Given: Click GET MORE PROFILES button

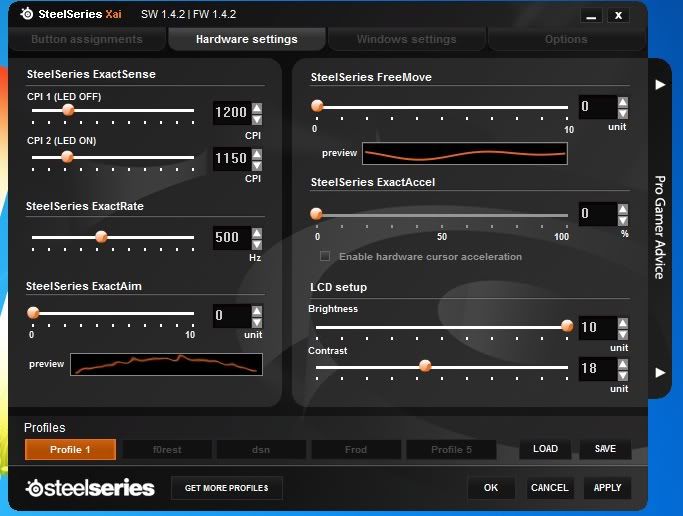Looking at the screenshot, I should click(x=227, y=488).
